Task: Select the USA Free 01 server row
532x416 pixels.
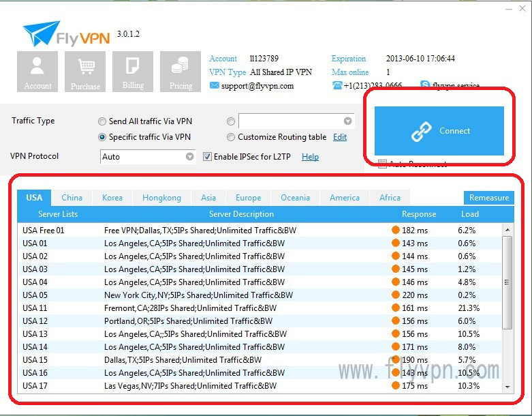Action: 260,230
